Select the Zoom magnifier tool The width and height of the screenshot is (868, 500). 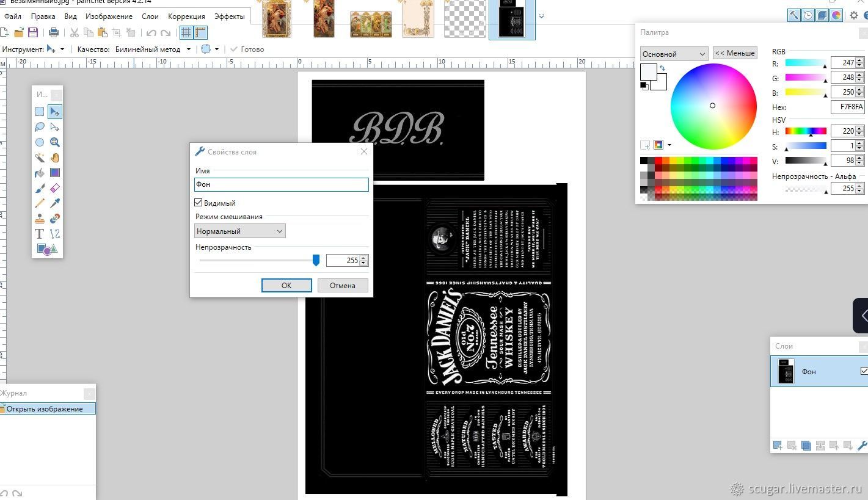tap(55, 142)
